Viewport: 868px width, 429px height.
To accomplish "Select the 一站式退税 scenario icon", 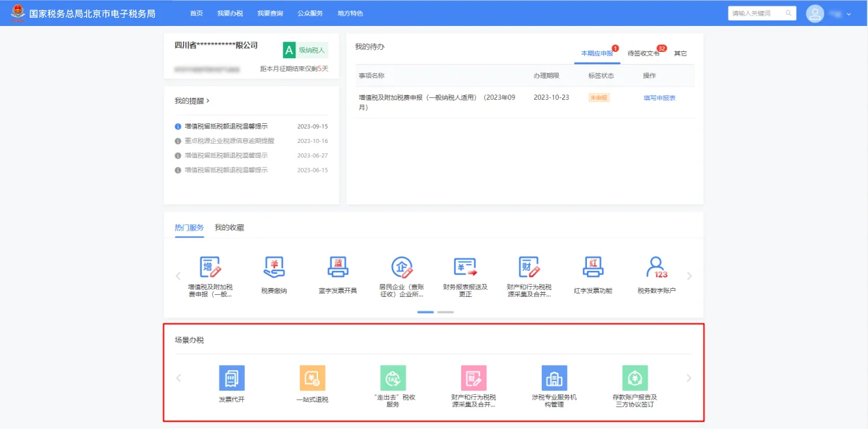I will [312, 378].
